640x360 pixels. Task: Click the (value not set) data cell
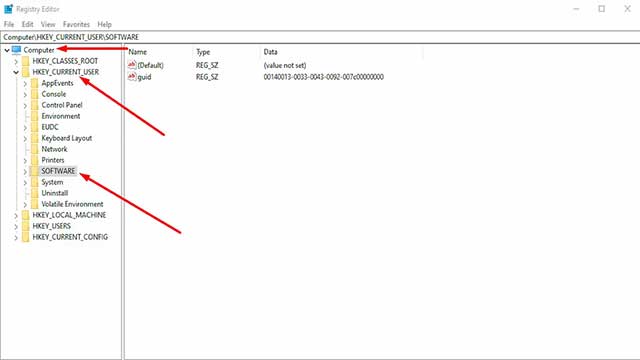pos(285,65)
